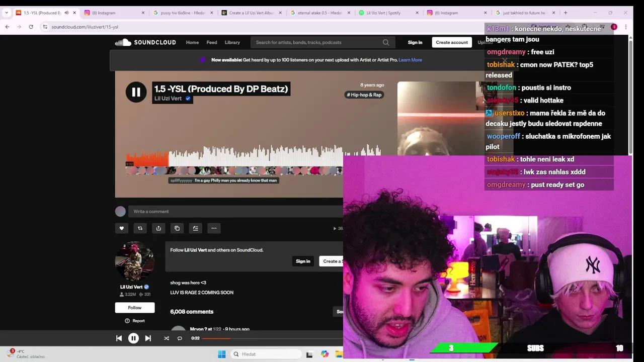Viewport: 644px width, 362px height.
Task: Open the browser three-dot menu
Action: coord(626,27)
